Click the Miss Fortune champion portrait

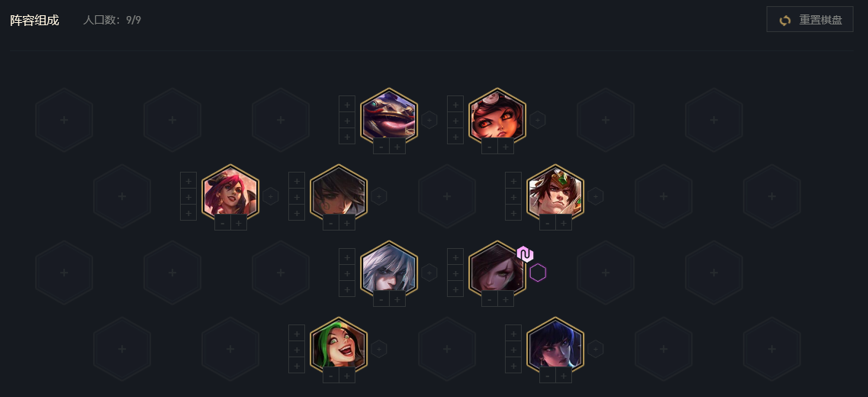(230, 193)
